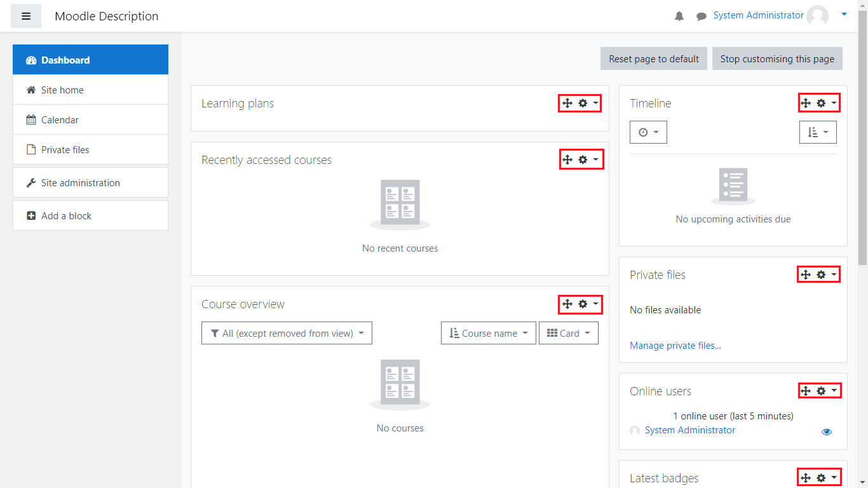Click the 'Manage private files...' link
This screenshot has height=488, width=868.
click(x=675, y=346)
